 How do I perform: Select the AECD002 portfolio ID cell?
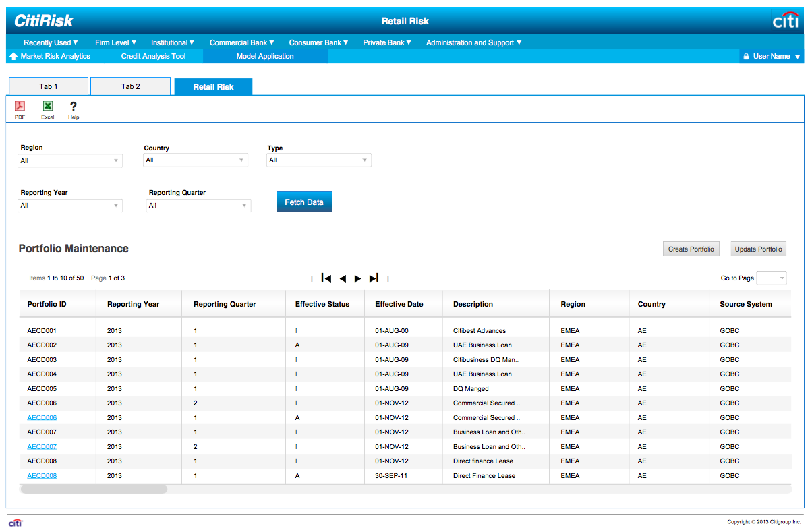point(42,345)
